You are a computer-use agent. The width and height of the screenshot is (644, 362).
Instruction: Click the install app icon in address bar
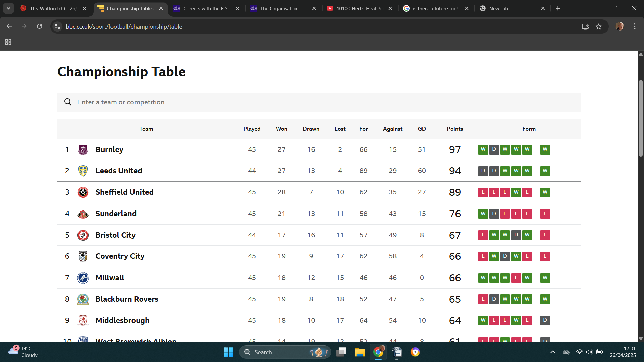point(585,27)
